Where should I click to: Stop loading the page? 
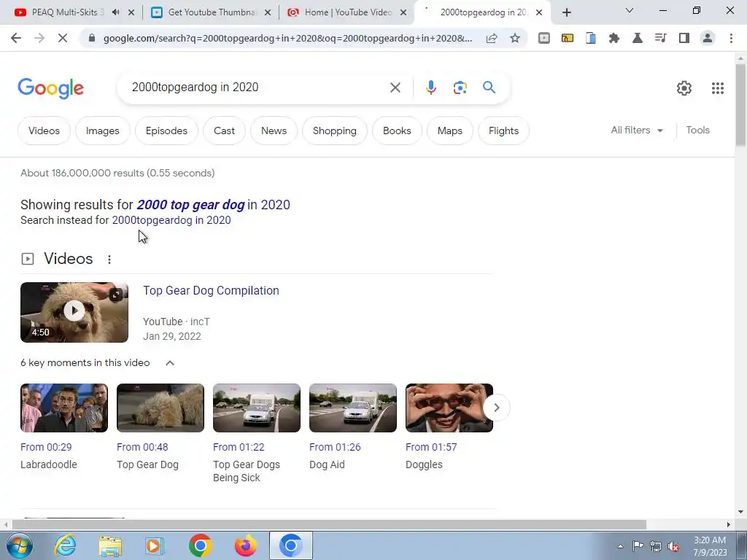[x=63, y=38]
